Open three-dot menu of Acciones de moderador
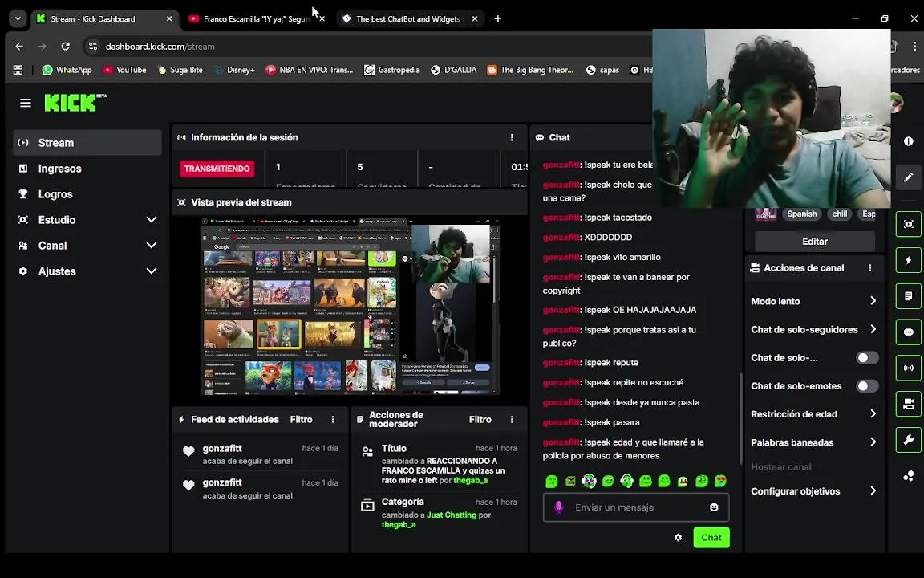The image size is (924, 578). click(512, 419)
